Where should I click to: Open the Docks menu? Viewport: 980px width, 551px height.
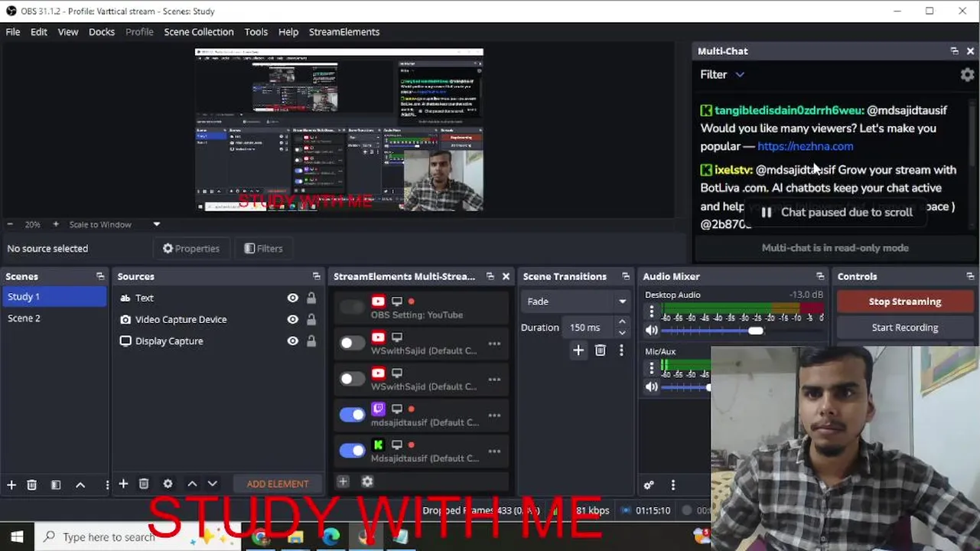[102, 31]
